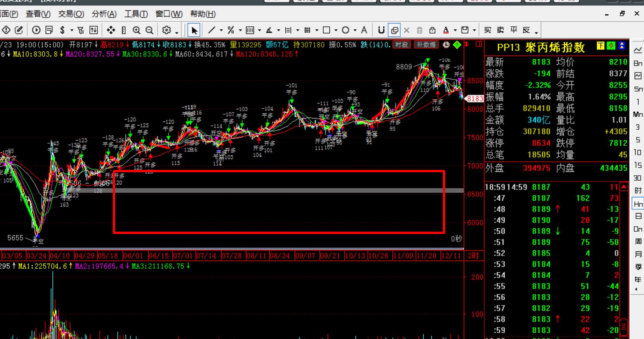Open the line tool dropdown arrow
The width and height of the screenshot is (644, 339).
(x=221, y=30)
